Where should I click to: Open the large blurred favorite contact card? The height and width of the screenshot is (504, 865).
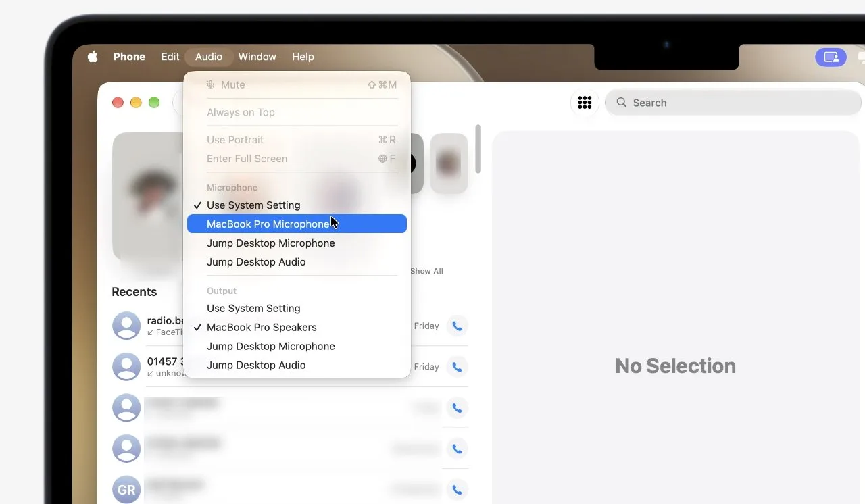(148, 197)
